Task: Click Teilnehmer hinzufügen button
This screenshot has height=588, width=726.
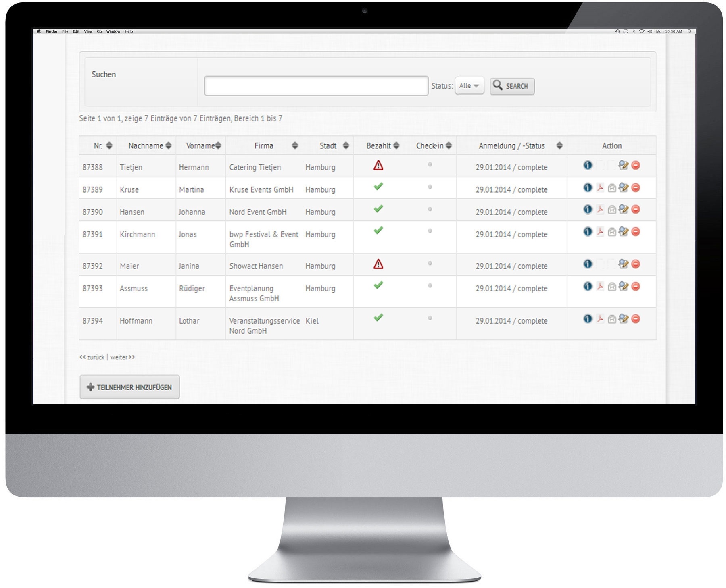Action: click(129, 387)
